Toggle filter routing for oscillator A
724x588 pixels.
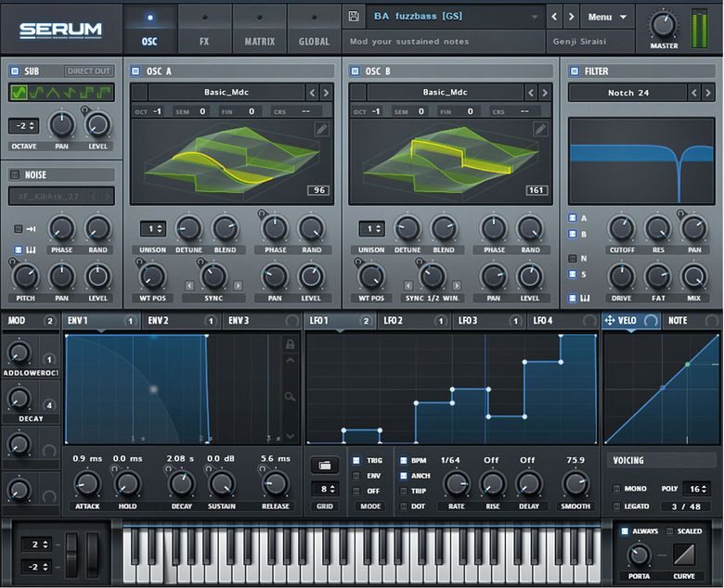pyautogui.click(x=573, y=218)
